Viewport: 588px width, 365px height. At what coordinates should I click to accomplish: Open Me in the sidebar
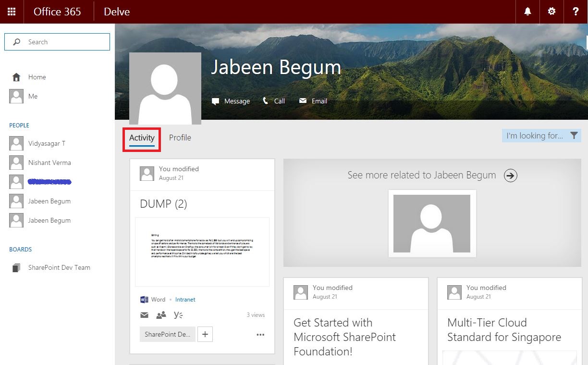(x=33, y=96)
